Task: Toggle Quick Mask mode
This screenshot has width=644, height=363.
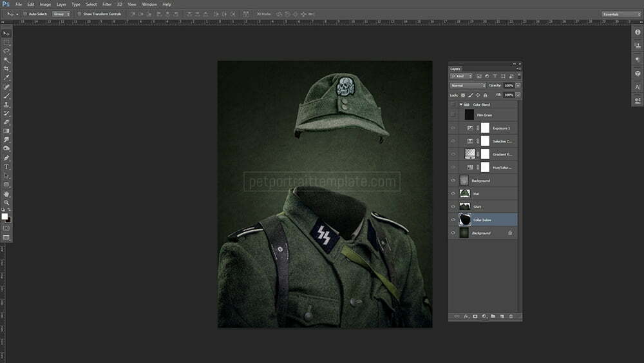Action: pyautogui.click(x=6, y=228)
